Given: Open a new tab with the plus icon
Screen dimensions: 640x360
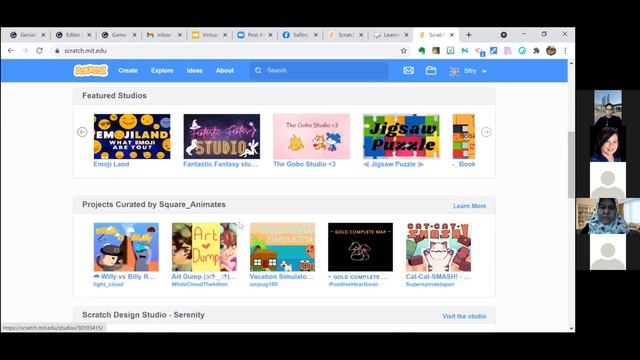Looking at the screenshot, I should coord(469,35).
